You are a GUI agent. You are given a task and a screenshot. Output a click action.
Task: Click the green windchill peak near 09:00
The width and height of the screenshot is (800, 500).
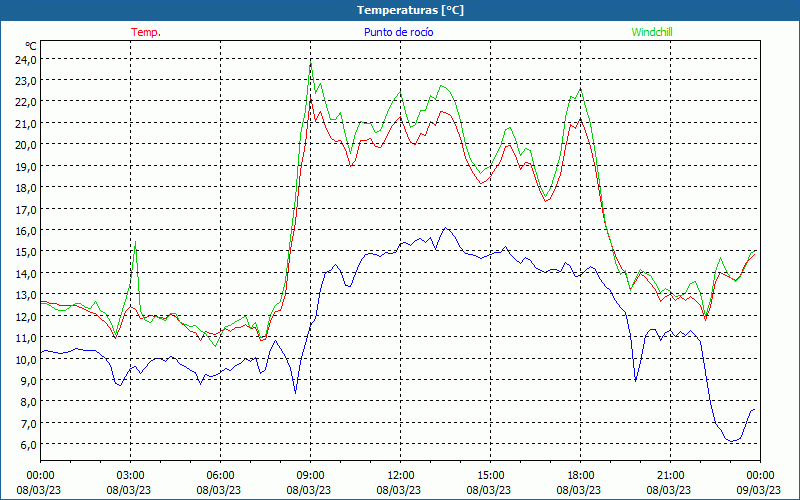311,63
